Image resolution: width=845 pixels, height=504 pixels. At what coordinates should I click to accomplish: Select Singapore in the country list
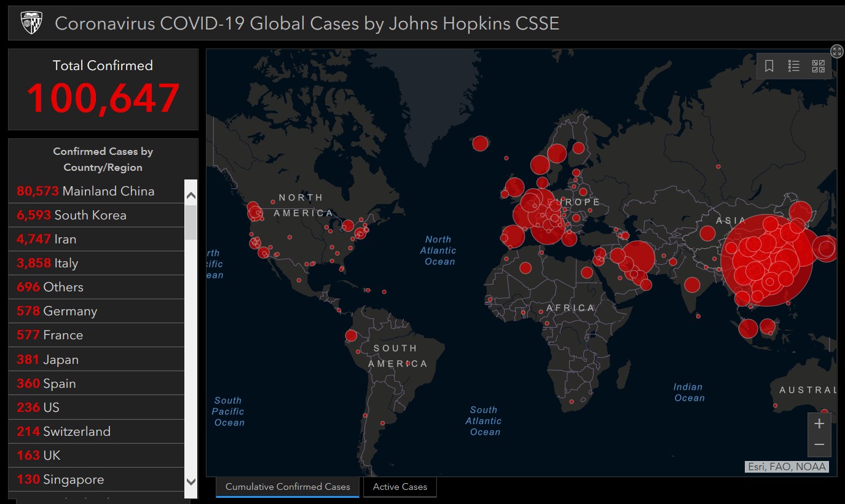96,479
